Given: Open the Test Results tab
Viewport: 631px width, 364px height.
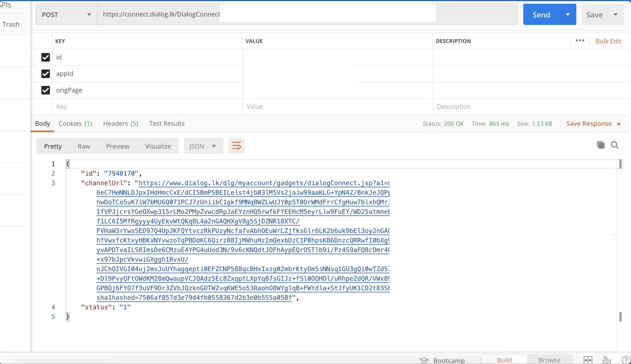Looking at the screenshot, I should pyautogui.click(x=167, y=124).
